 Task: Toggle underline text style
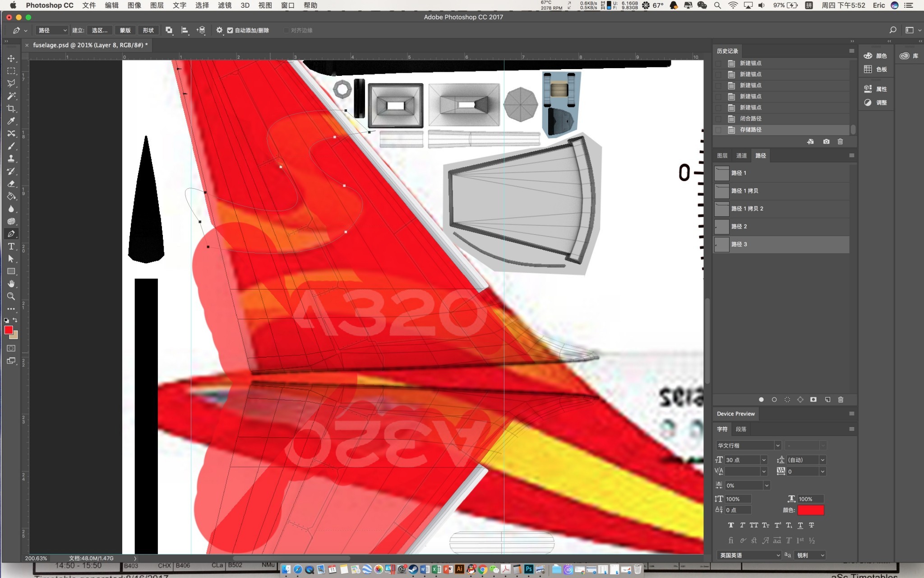pyautogui.click(x=800, y=525)
